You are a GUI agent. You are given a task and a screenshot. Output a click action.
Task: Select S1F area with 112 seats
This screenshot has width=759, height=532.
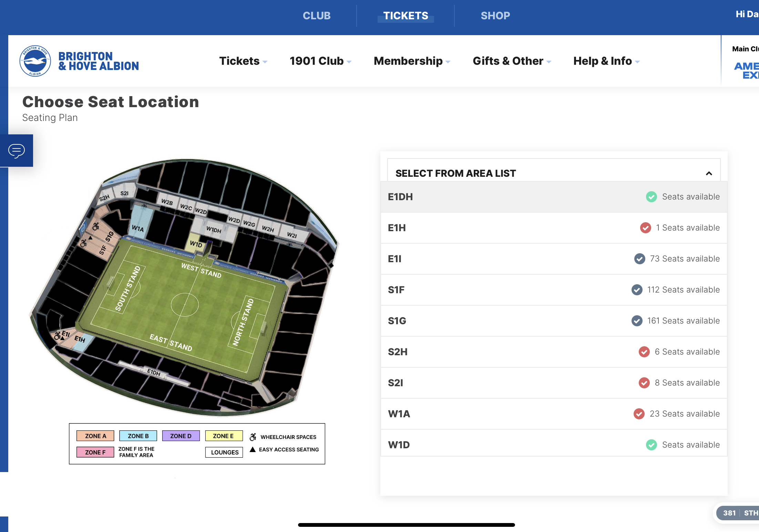pyautogui.click(x=554, y=290)
